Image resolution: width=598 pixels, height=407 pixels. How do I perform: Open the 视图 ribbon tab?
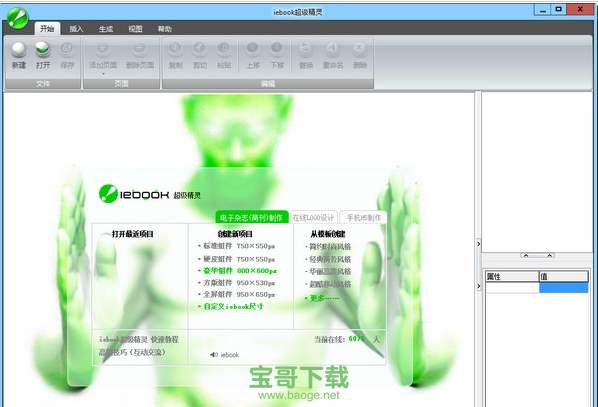(x=135, y=29)
